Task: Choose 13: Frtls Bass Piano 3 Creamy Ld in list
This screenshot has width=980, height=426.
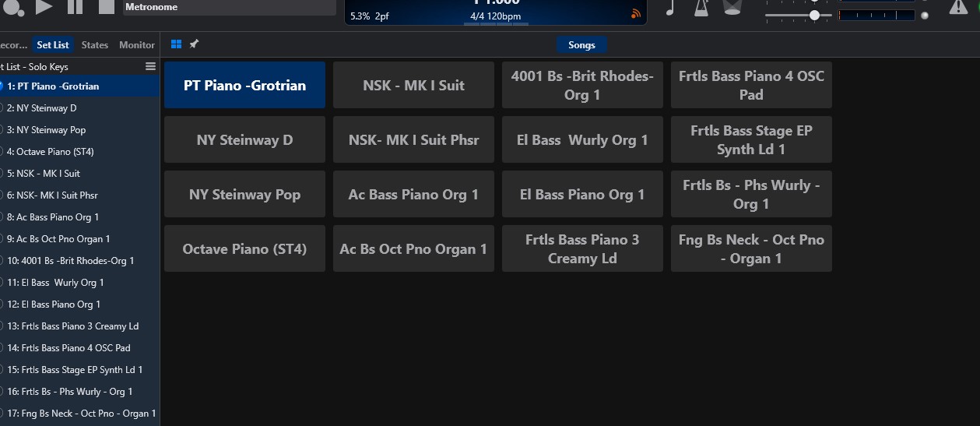Action: (x=79, y=326)
